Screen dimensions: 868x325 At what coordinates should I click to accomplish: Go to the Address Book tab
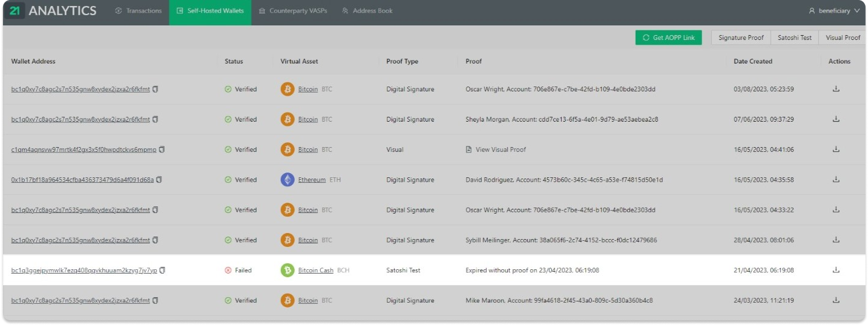(367, 11)
